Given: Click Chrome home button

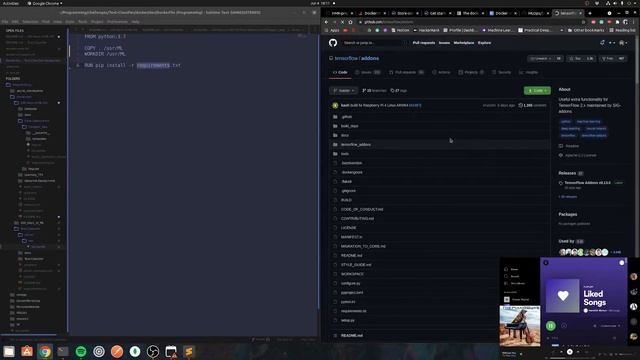Looking at the screenshot, I should (x=350, y=22).
